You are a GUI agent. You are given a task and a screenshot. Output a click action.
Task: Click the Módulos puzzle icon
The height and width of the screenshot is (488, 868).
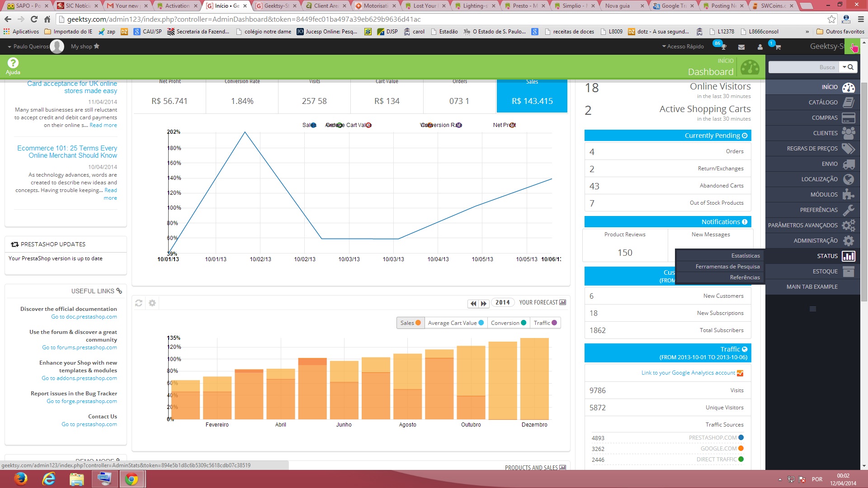tap(849, 195)
